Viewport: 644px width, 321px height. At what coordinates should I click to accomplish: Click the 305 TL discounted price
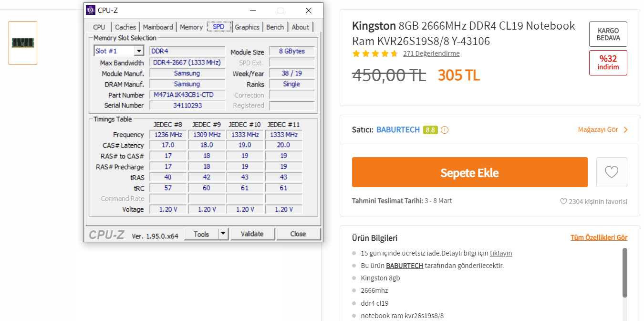459,75
